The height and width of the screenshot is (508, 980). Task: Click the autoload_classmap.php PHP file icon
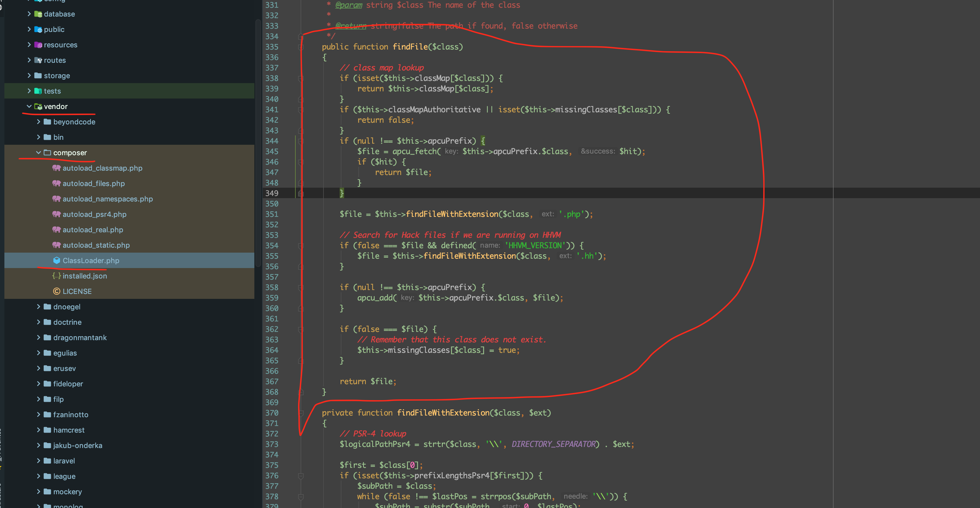point(56,168)
